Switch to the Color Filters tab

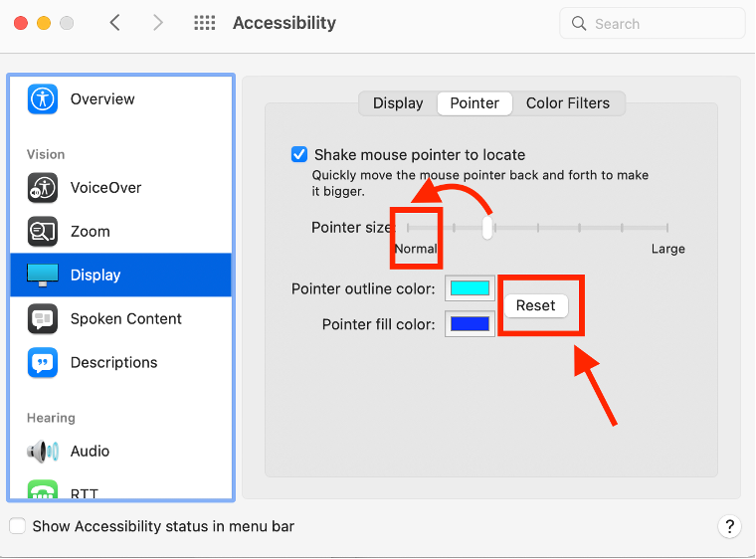coord(570,103)
